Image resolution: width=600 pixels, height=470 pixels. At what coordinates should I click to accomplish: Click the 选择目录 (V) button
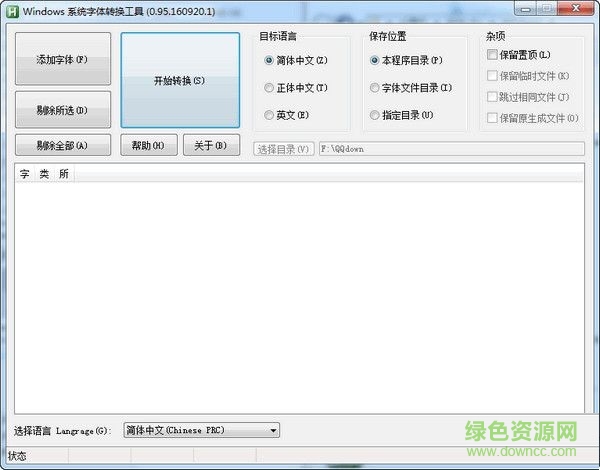284,149
